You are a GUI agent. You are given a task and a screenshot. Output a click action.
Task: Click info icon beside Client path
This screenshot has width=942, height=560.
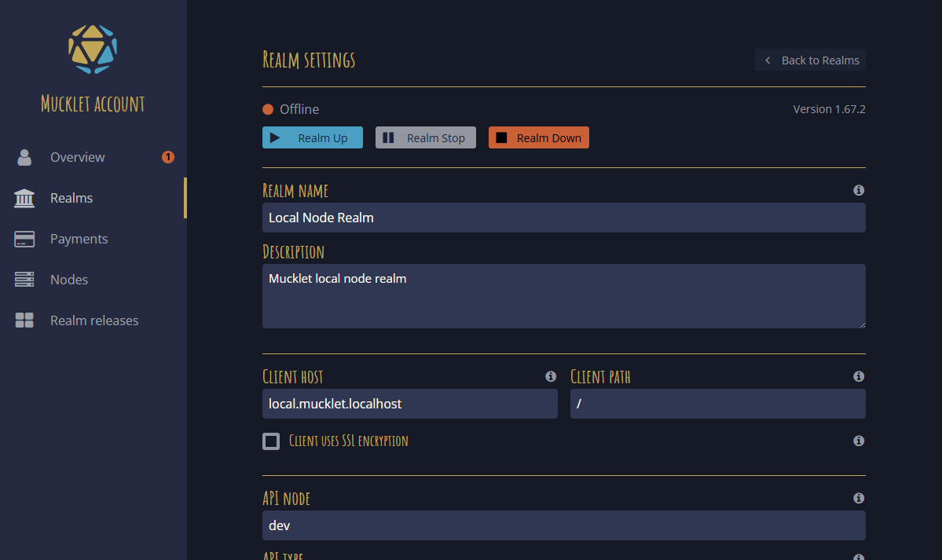tap(859, 376)
